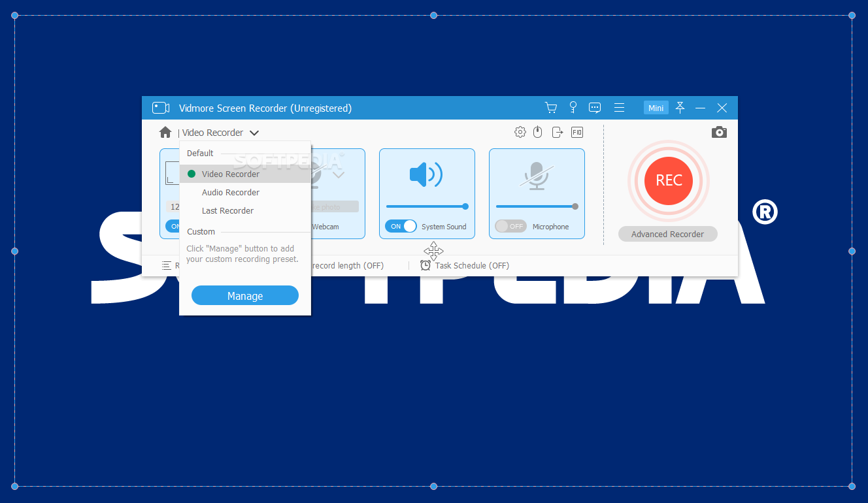Viewport: 868px width, 503px height.
Task: Click the register key icon
Action: 573,108
